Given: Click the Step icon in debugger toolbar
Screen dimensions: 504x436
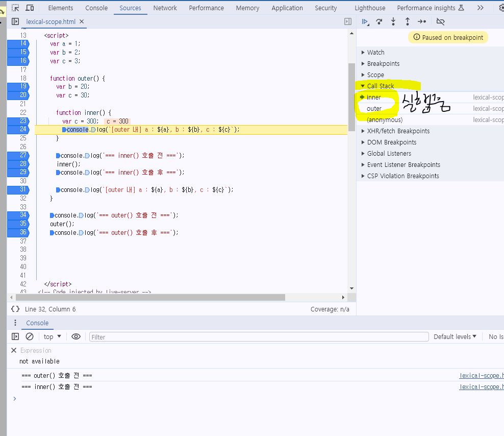Looking at the screenshot, I should 422,21.
